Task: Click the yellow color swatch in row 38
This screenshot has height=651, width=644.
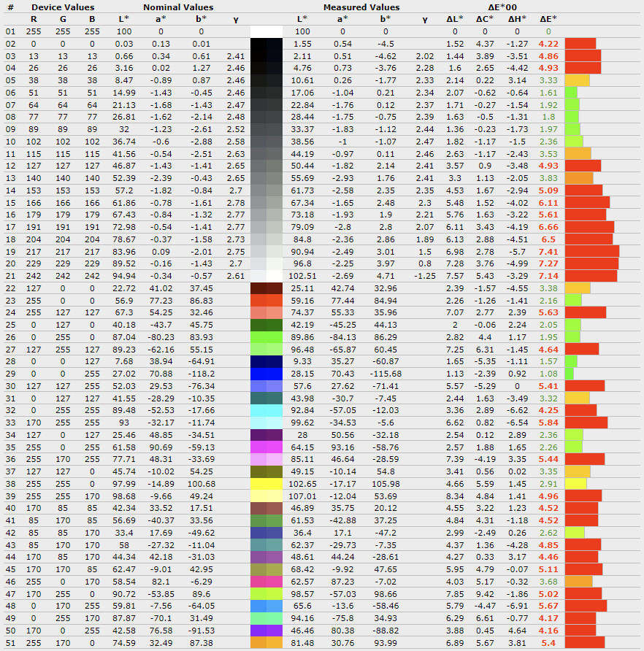Action: click(x=267, y=484)
